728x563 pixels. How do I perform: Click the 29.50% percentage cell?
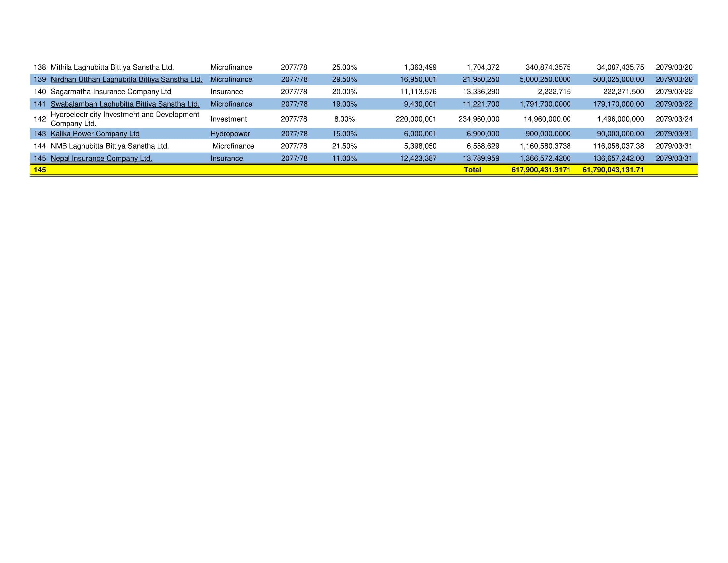coord(344,79)
